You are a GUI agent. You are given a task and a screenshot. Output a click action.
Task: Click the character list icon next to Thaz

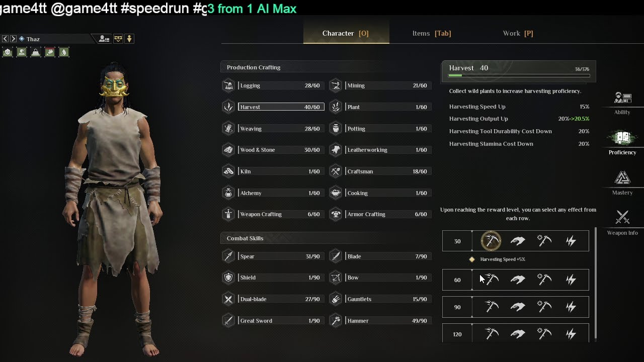click(x=104, y=39)
